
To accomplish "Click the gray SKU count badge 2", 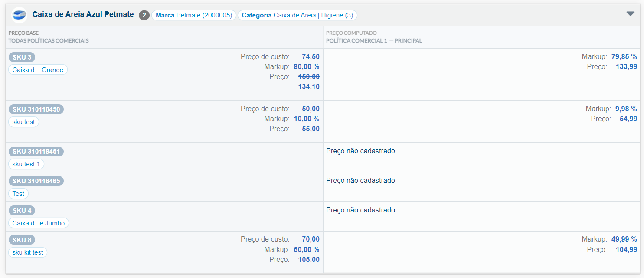I will 144,15.
